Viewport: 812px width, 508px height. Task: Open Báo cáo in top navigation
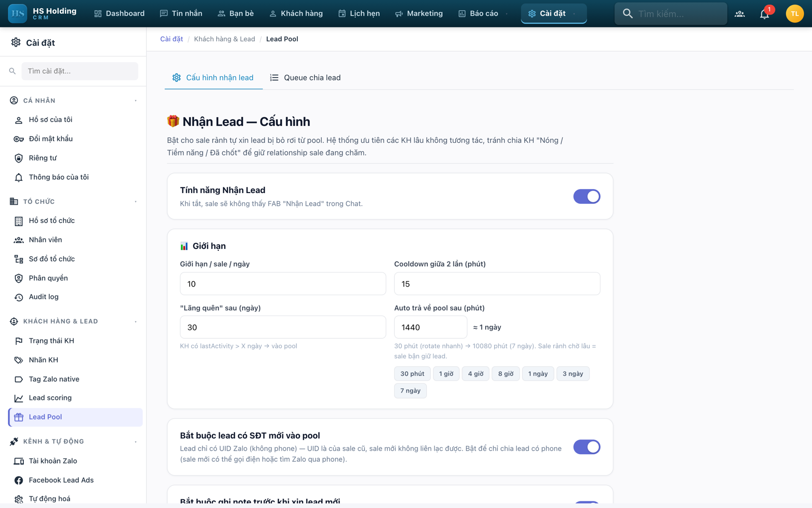pyautogui.click(x=478, y=14)
